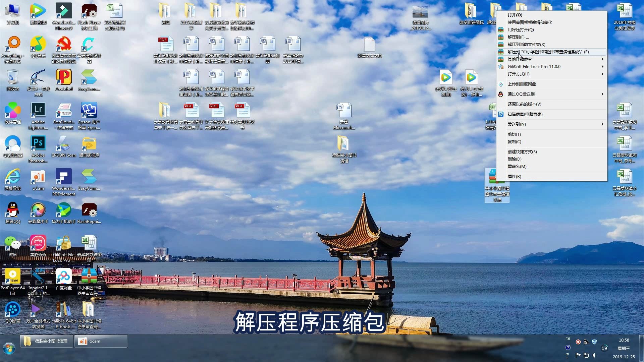Open the 腾讯视频 desktop icon
Image resolution: width=644 pixels, height=362 pixels.
[x=38, y=14]
